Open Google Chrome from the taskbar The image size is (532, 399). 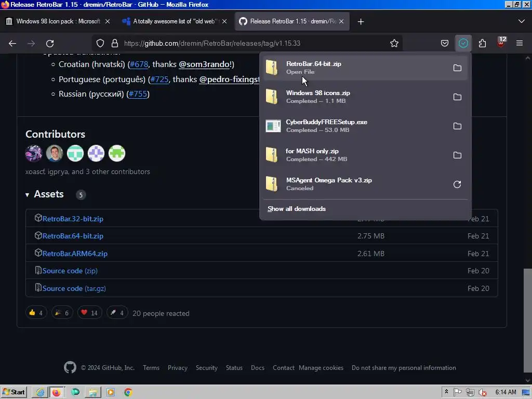coord(128,393)
